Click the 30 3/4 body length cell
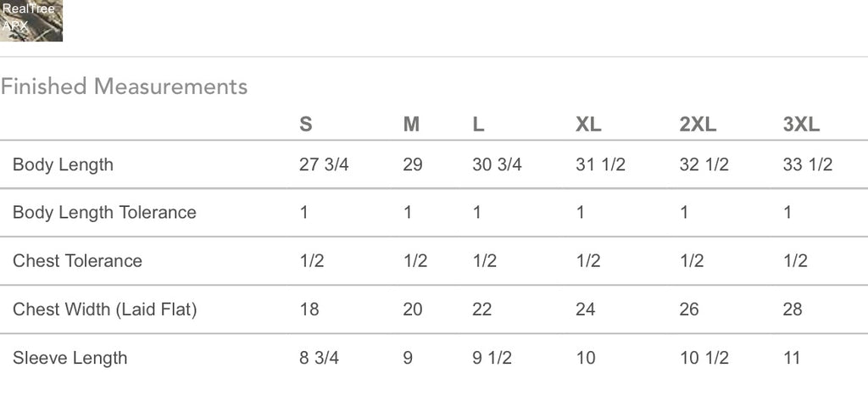The height and width of the screenshot is (401, 868). click(497, 164)
